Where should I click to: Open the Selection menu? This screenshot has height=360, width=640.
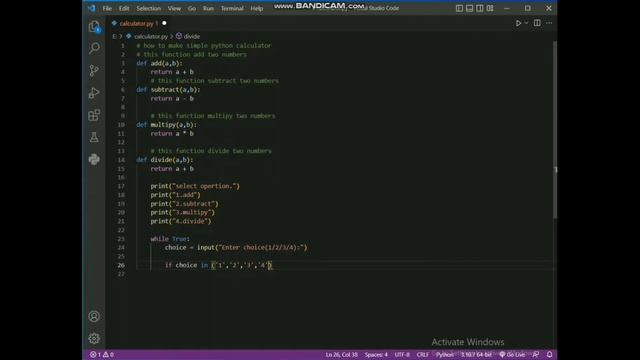point(149,8)
